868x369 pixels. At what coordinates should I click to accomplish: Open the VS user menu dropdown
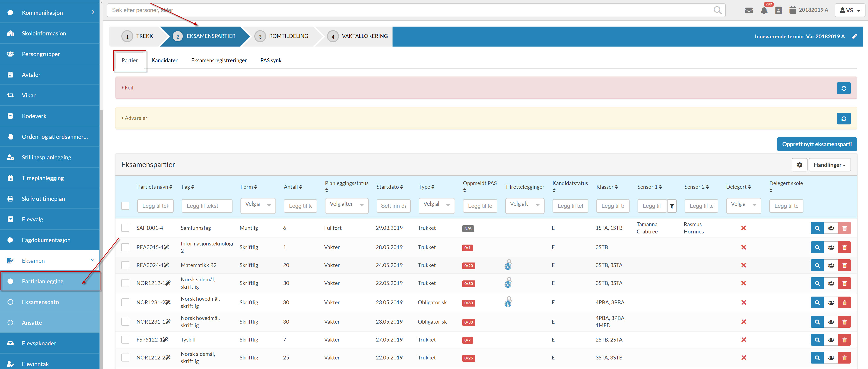(x=850, y=10)
